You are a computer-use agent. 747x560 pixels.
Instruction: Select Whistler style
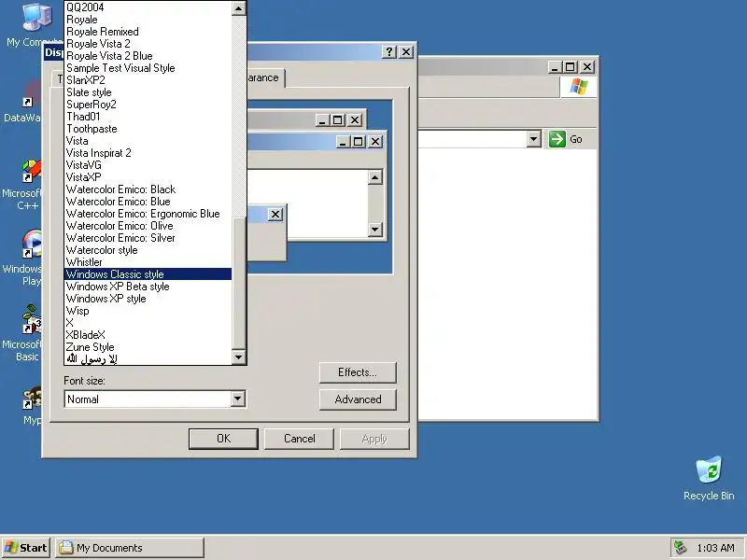(x=148, y=262)
